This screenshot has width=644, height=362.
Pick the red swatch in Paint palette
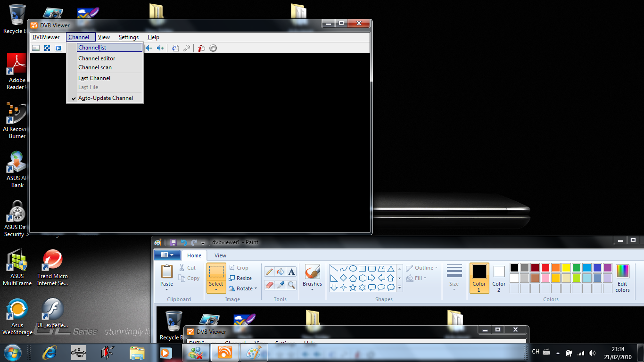pos(545,268)
